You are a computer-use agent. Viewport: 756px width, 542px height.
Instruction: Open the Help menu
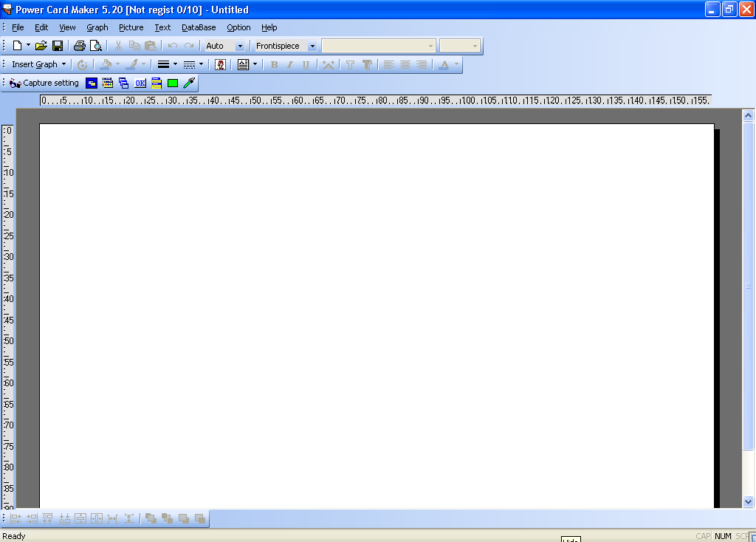click(269, 27)
